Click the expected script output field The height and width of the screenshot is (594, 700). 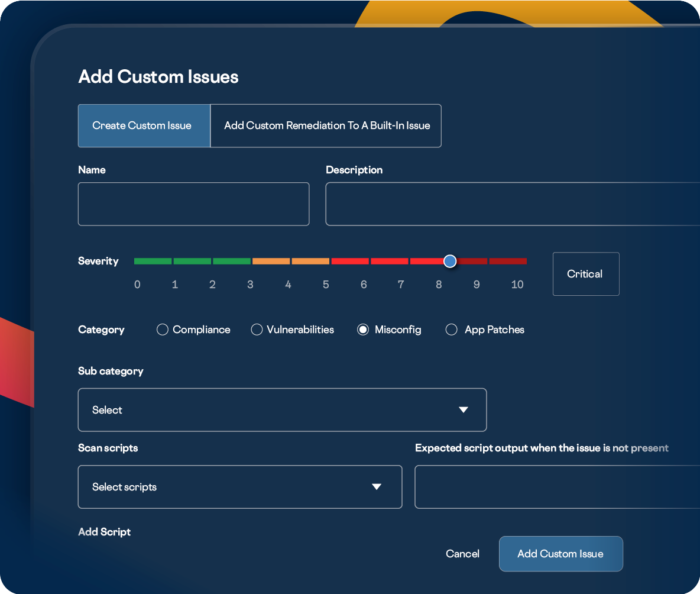tap(557, 487)
